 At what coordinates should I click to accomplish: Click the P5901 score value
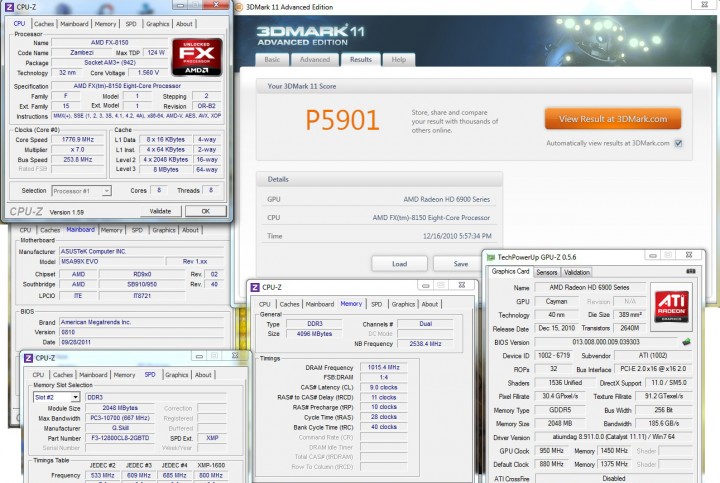click(342, 120)
